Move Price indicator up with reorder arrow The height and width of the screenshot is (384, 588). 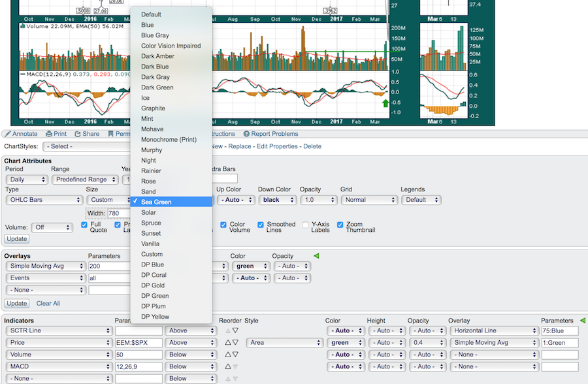pyautogui.click(x=228, y=343)
